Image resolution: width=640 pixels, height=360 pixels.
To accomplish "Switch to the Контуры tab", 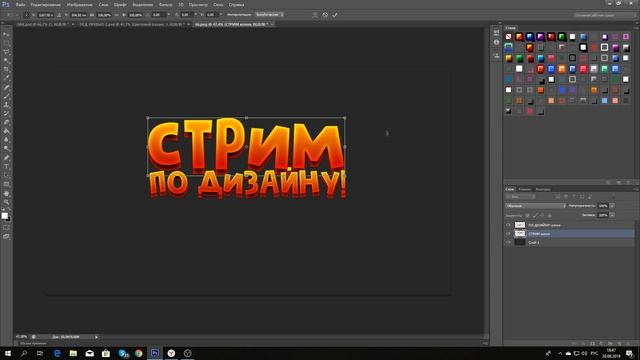I will [x=543, y=189].
